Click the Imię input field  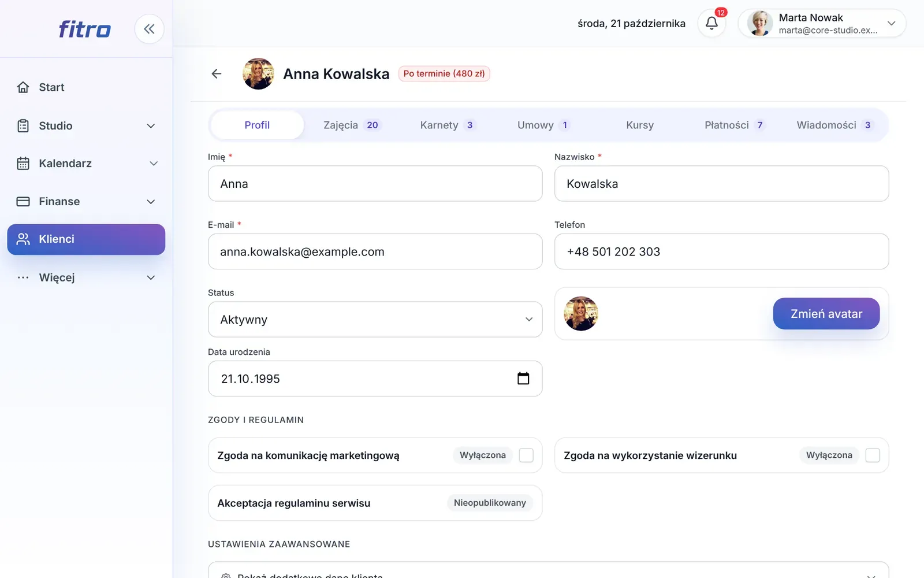[375, 184]
